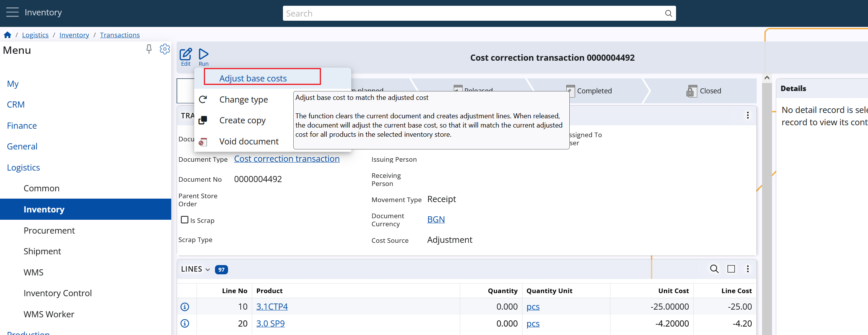The height and width of the screenshot is (335, 868).
Task: Click line cost value -4.20
Action: point(742,323)
